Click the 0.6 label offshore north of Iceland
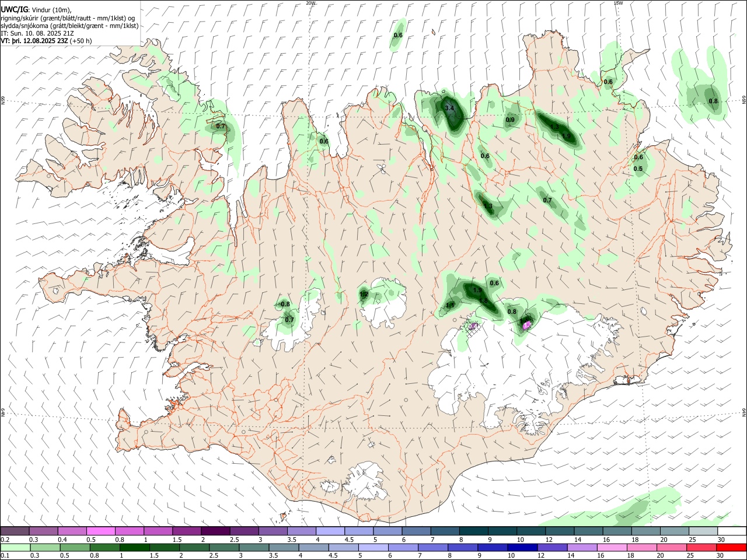The height and width of the screenshot is (560, 747). click(398, 36)
